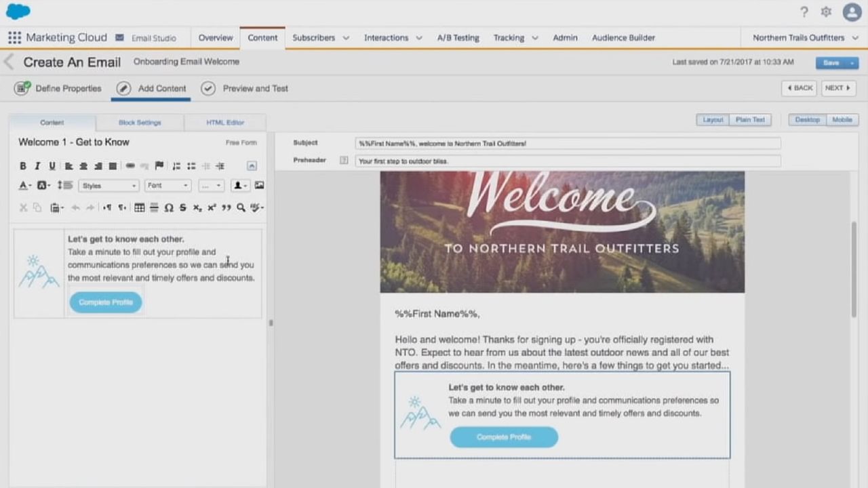Image resolution: width=868 pixels, height=488 pixels.
Task: Open the Styles dropdown
Action: click(x=108, y=186)
